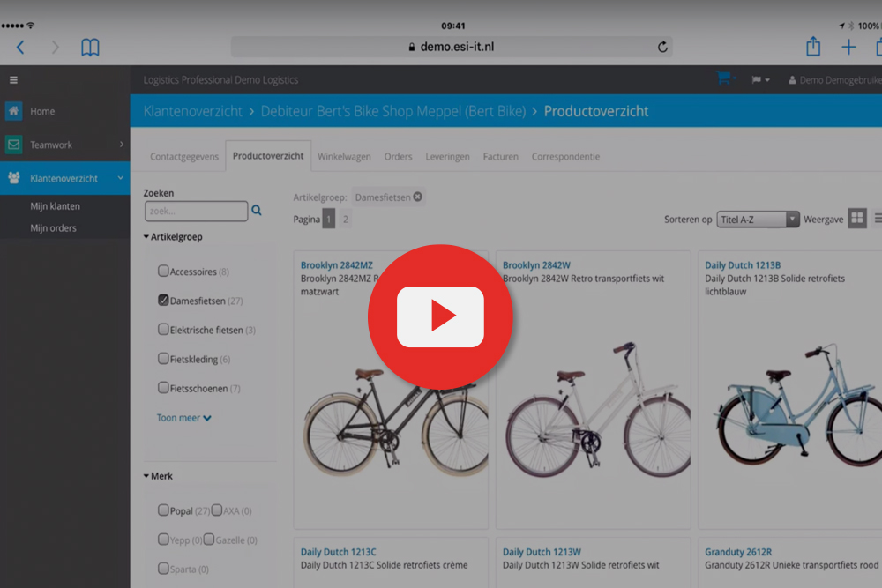The height and width of the screenshot is (588, 882).
Task: Open the Demo Demogebruiker user menu
Action: [834, 80]
